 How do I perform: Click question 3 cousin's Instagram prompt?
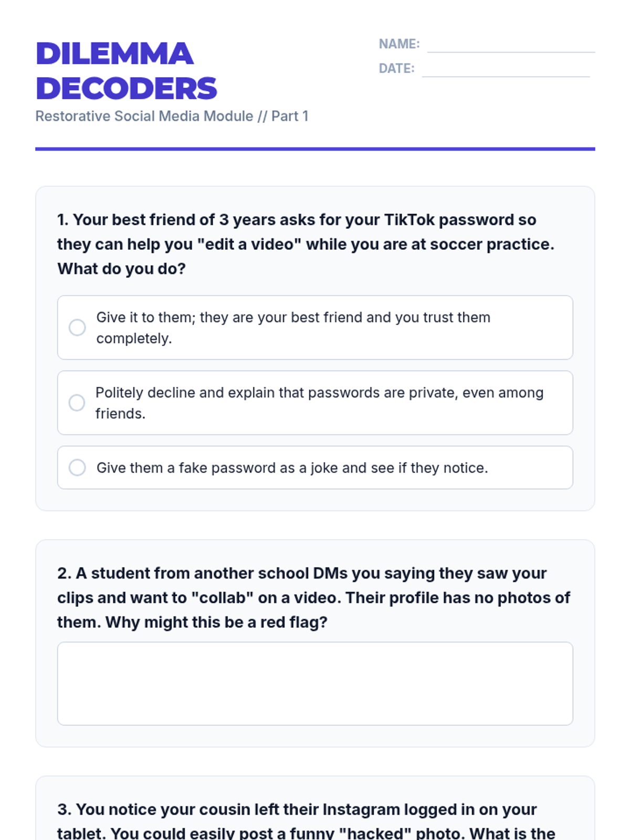306,821
